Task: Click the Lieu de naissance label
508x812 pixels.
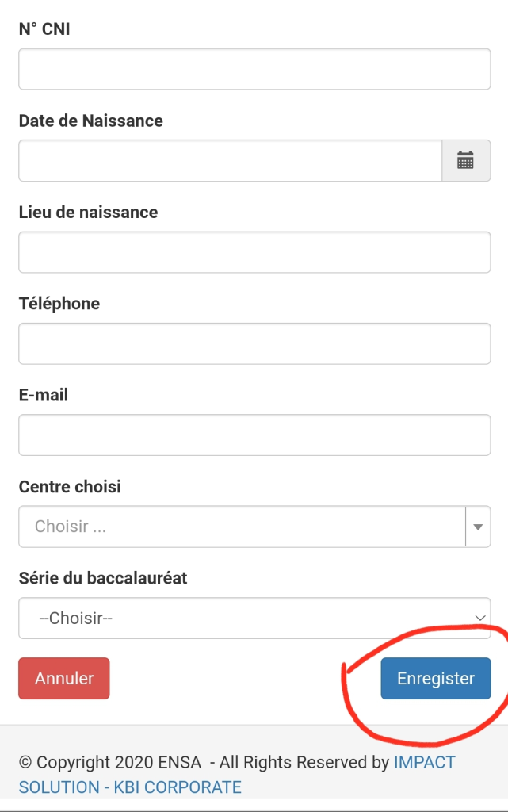Action: coord(89,212)
